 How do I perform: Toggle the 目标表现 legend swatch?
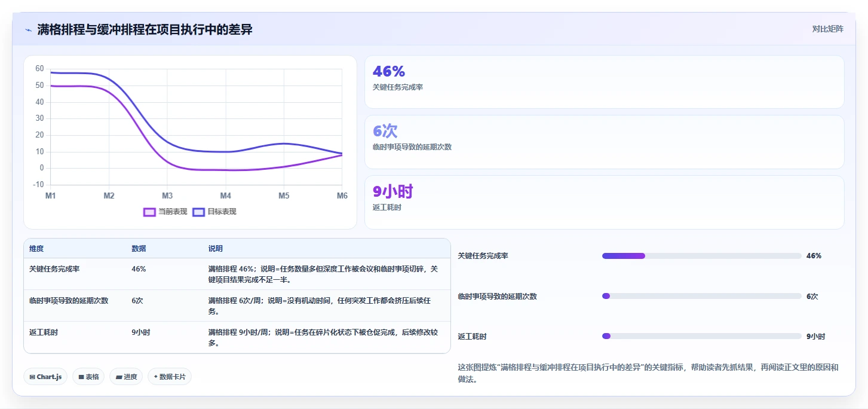click(198, 212)
